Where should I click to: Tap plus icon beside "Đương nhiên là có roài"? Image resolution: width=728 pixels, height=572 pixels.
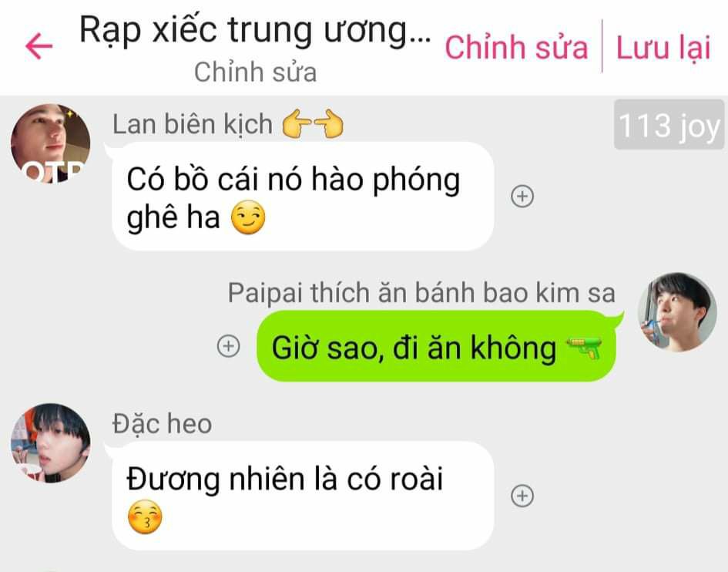click(x=522, y=496)
